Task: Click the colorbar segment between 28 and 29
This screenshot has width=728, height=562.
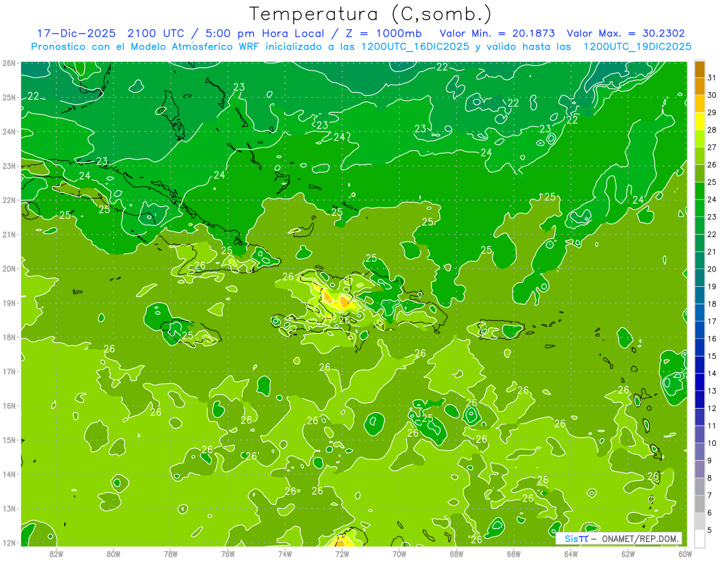Action: pyautogui.click(x=699, y=121)
